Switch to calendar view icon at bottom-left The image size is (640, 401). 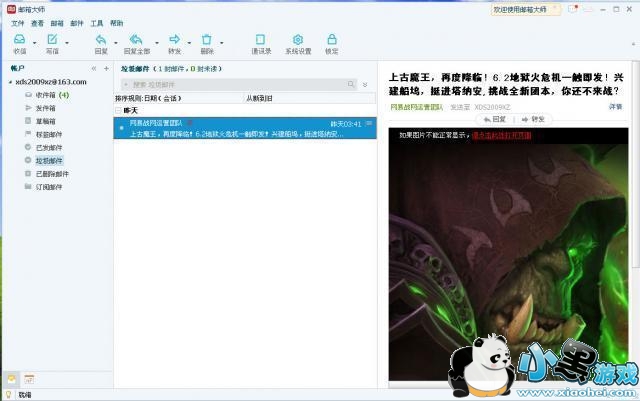tap(29, 379)
